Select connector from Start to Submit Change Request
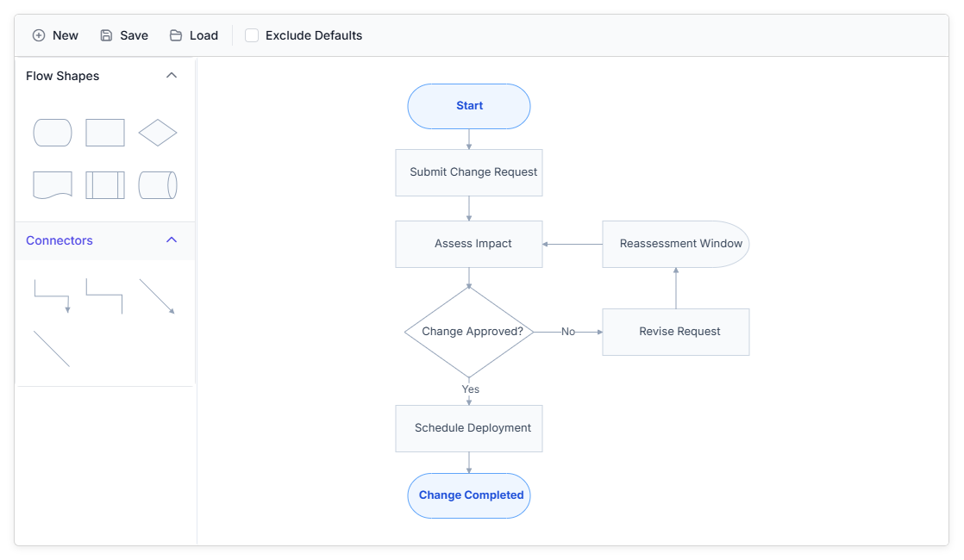The image size is (964, 560). [469, 140]
